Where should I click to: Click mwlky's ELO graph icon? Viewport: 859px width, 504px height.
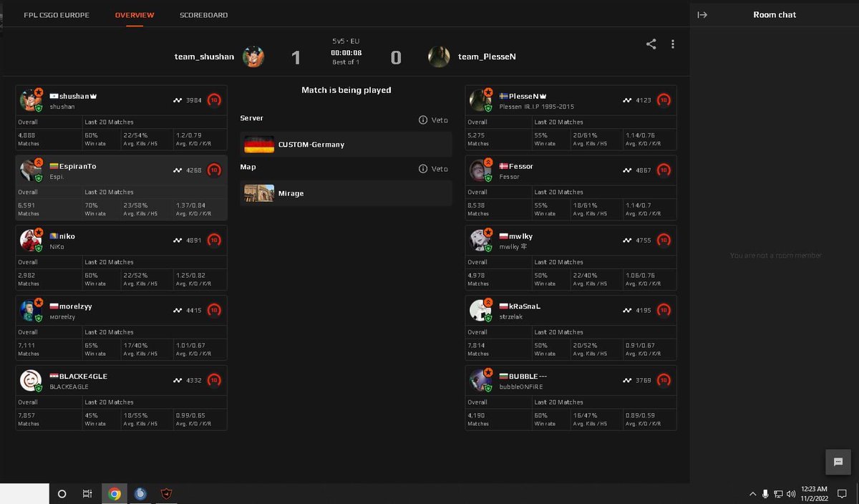pos(627,241)
